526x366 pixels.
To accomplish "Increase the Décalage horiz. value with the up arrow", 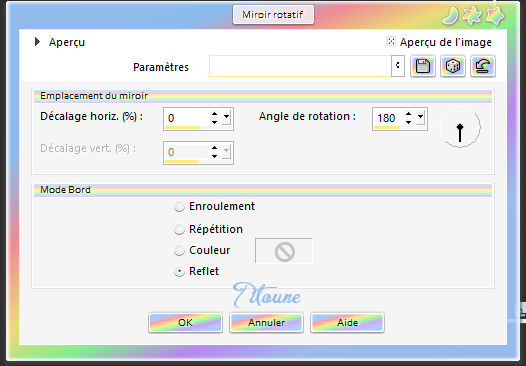I will pos(214,114).
